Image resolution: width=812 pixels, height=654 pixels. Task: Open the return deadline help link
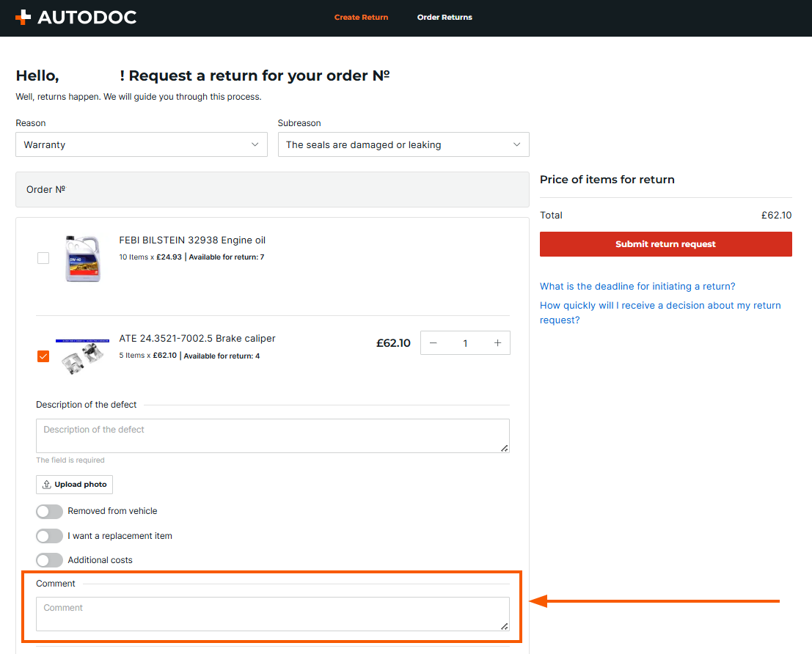pyautogui.click(x=637, y=287)
